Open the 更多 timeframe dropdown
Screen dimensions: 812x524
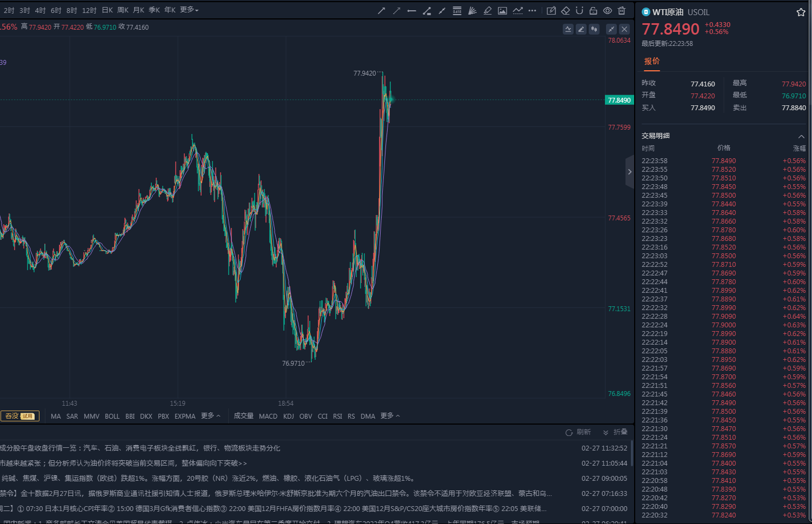189,10
